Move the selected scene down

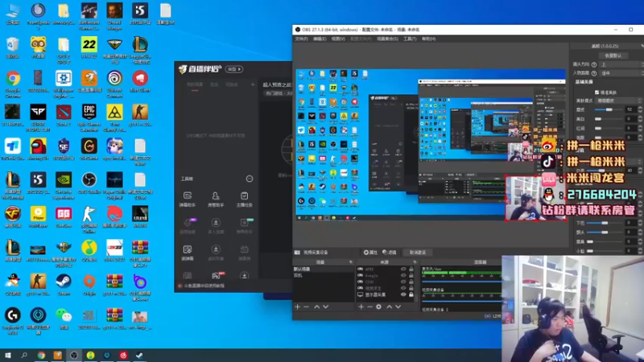(x=326, y=306)
